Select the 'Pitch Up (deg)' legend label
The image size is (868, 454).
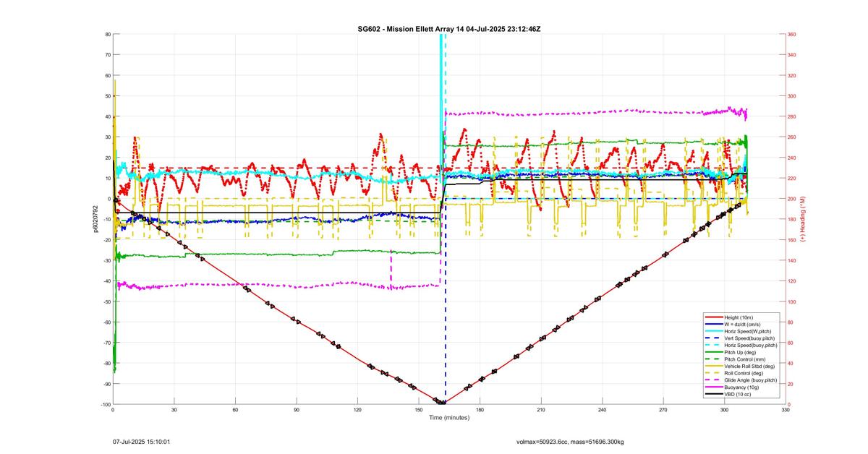[x=741, y=352]
